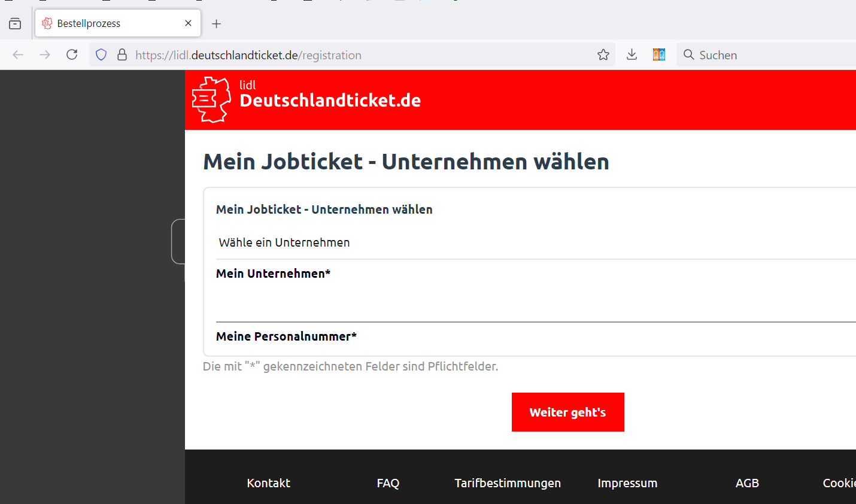Show site security padlock info

click(x=122, y=55)
